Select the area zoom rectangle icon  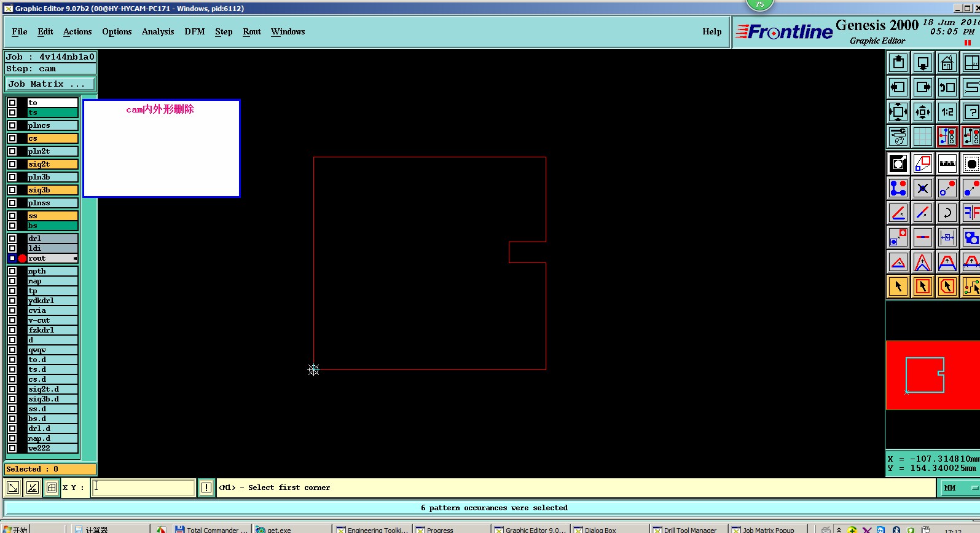923,164
